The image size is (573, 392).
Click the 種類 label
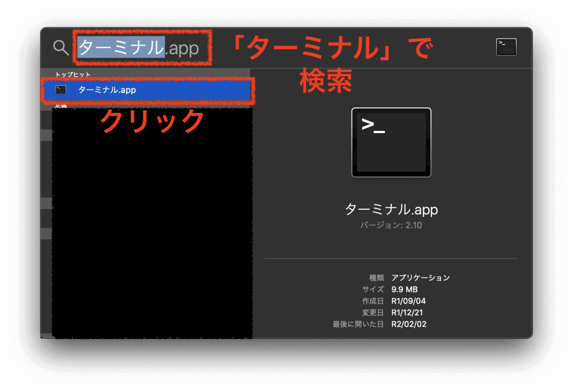(x=377, y=278)
